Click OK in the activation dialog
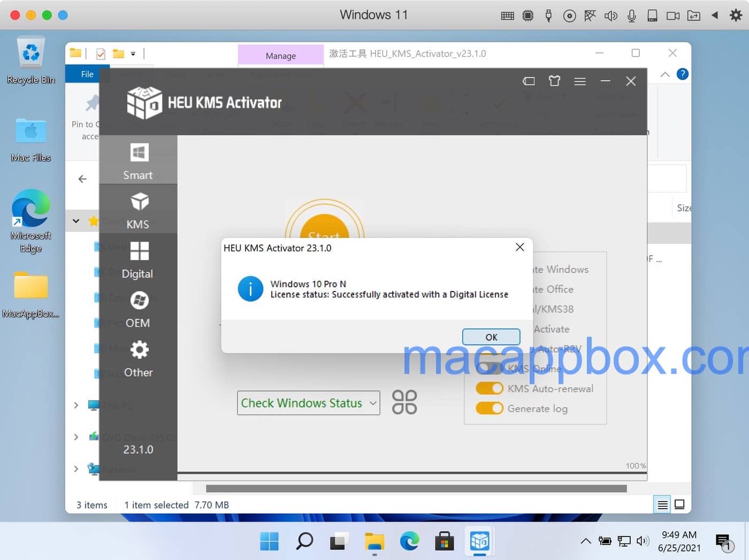This screenshot has width=749, height=560. tap(491, 337)
